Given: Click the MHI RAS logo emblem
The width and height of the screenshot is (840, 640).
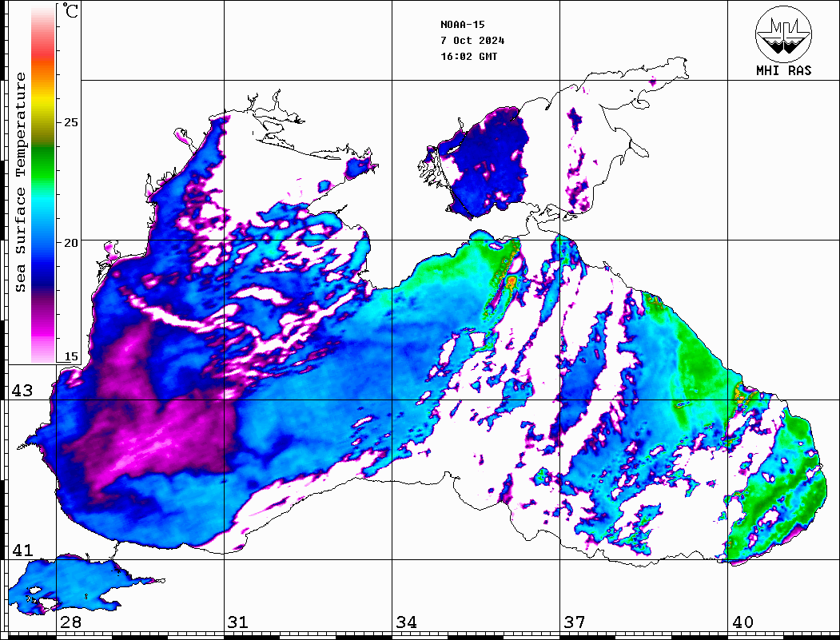Looking at the screenshot, I should point(783,34).
